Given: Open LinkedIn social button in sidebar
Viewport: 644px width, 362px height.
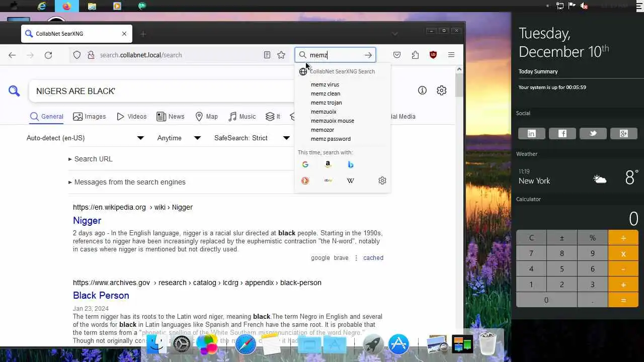Looking at the screenshot, I should (531, 133).
